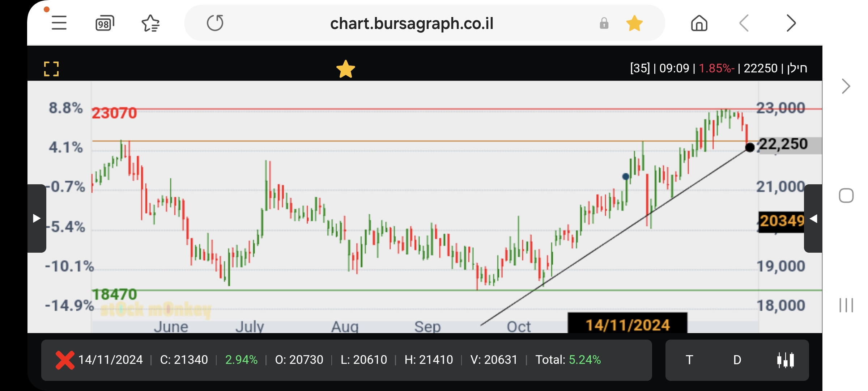Select the D daily timeframe button
The width and height of the screenshot is (868, 391).
(x=737, y=360)
